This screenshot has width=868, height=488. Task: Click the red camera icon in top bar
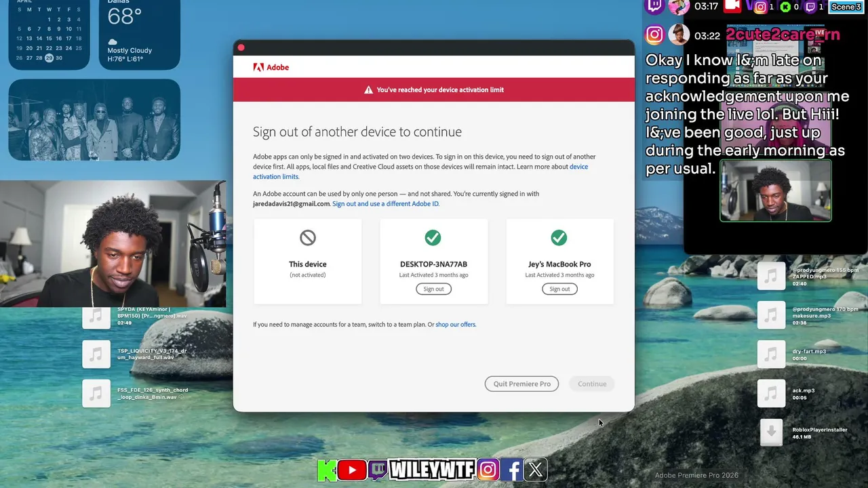[x=732, y=6]
